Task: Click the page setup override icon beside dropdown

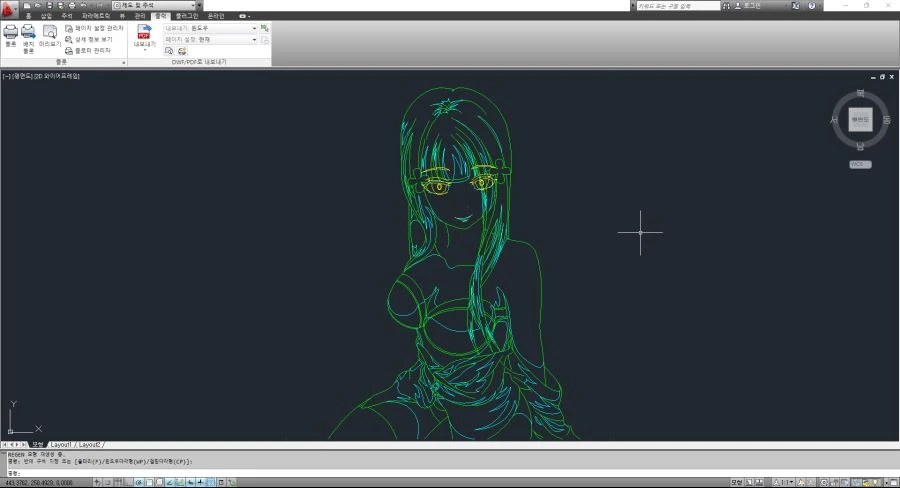Action: pos(265,40)
